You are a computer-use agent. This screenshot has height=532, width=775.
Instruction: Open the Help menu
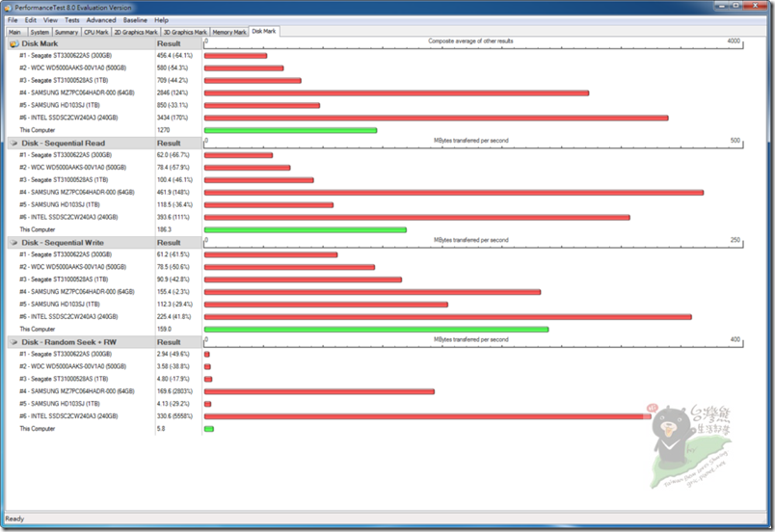(161, 20)
